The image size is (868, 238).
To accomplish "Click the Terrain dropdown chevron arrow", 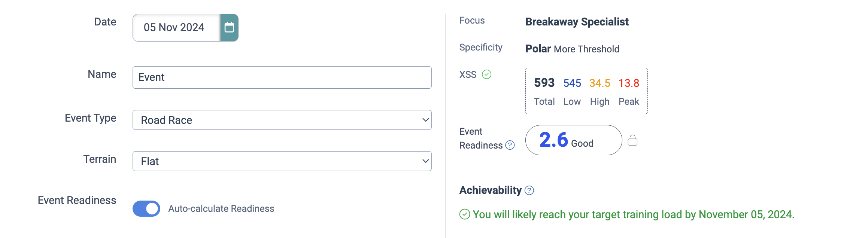I will point(425,161).
